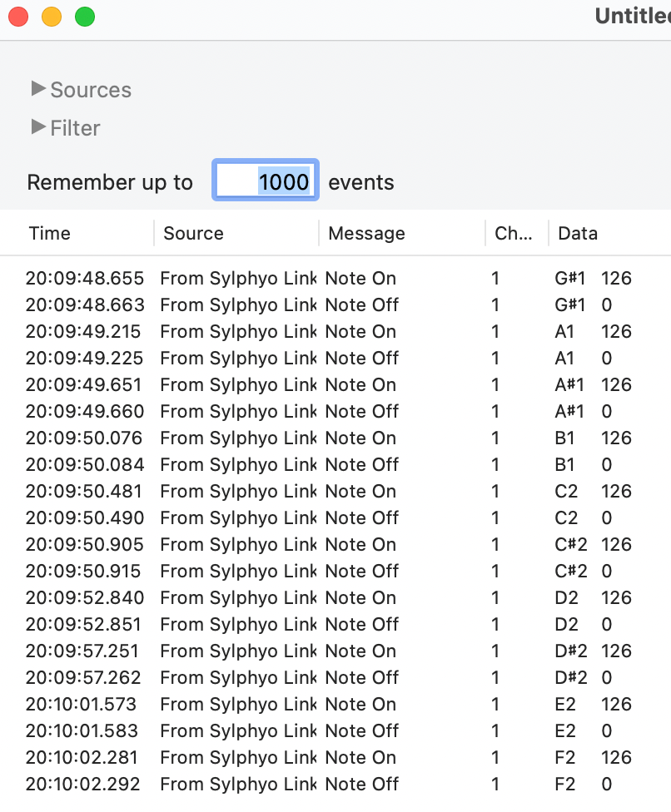
Task: Expand the Filter disclosure triangle
Action: (x=37, y=126)
